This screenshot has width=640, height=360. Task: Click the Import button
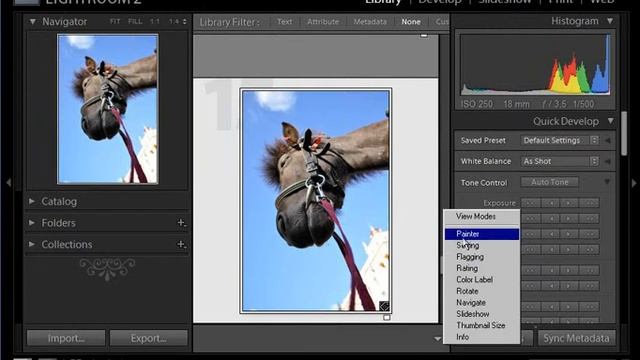point(66,338)
